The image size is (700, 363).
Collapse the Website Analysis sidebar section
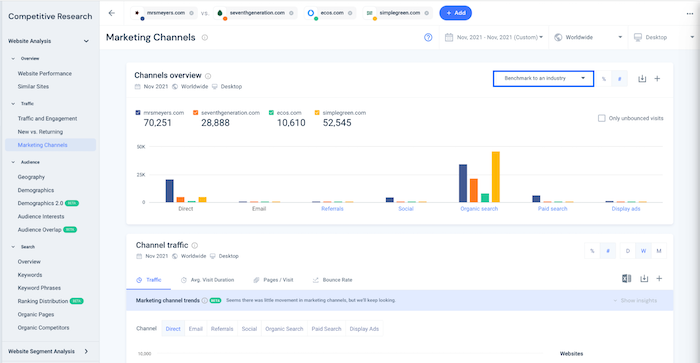[86, 41]
